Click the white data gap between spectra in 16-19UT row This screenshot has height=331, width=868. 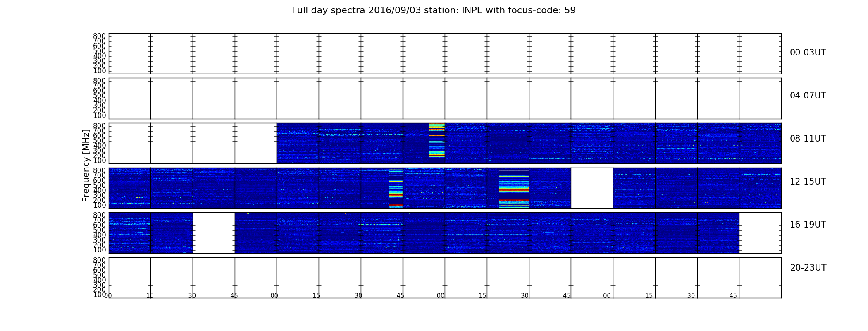pos(214,233)
